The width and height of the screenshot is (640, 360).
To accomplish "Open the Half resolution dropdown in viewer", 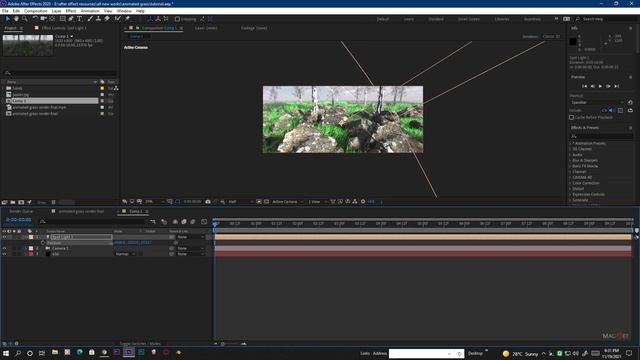I will [241, 202].
